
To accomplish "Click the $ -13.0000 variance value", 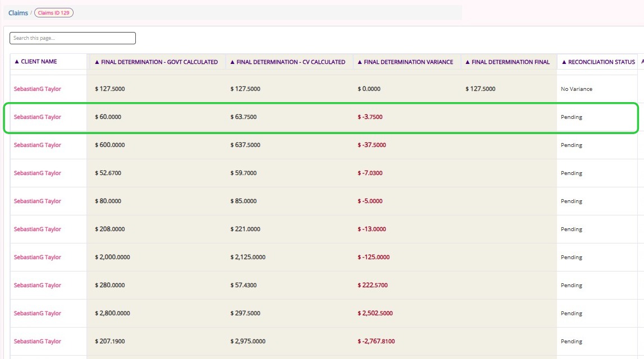I will click(x=372, y=229).
